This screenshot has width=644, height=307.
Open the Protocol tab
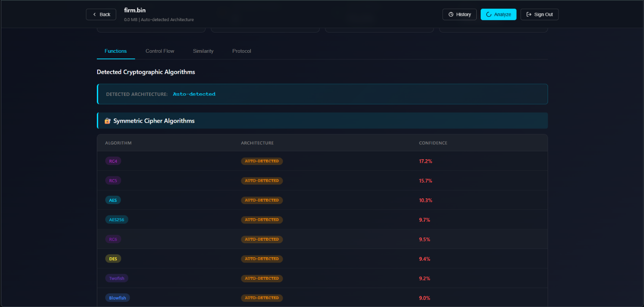pyautogui.click(x=242, y=51)
